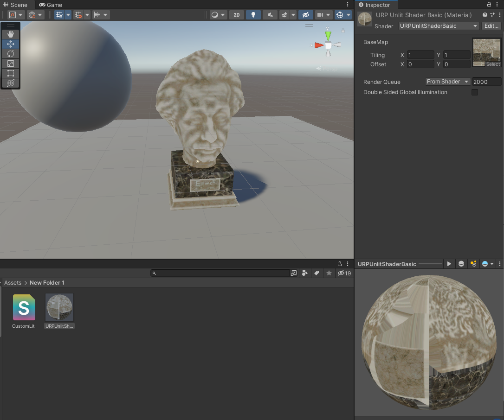Click the Edit... shader button
The height and width of the screenshot is (420, 504).
pos(491,26)
